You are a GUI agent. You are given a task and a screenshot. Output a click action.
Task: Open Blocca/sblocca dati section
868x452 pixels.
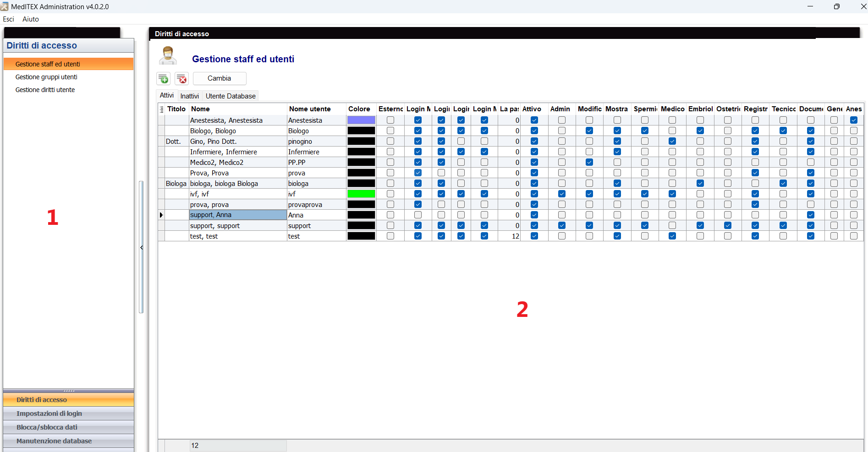68,427
